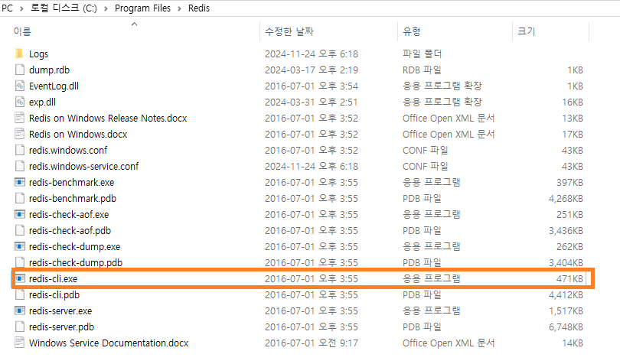Click the Redis breadcrumb segment

coord(199,8)
